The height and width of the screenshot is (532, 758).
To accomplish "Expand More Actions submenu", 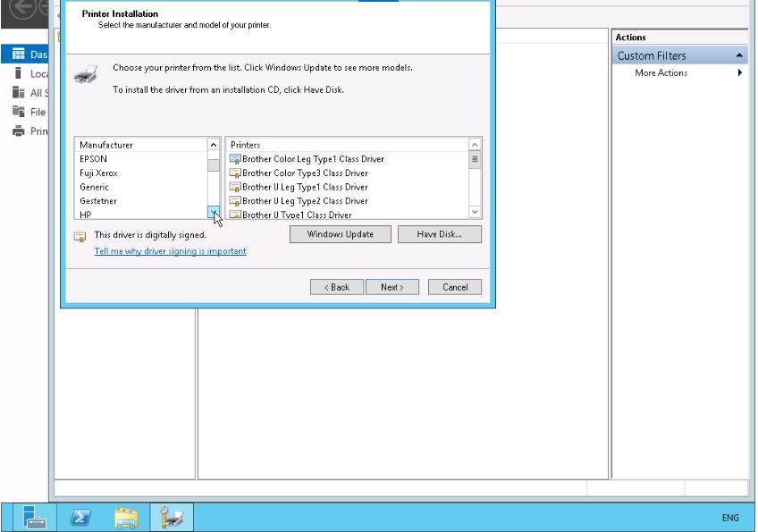I will point(739,72).
